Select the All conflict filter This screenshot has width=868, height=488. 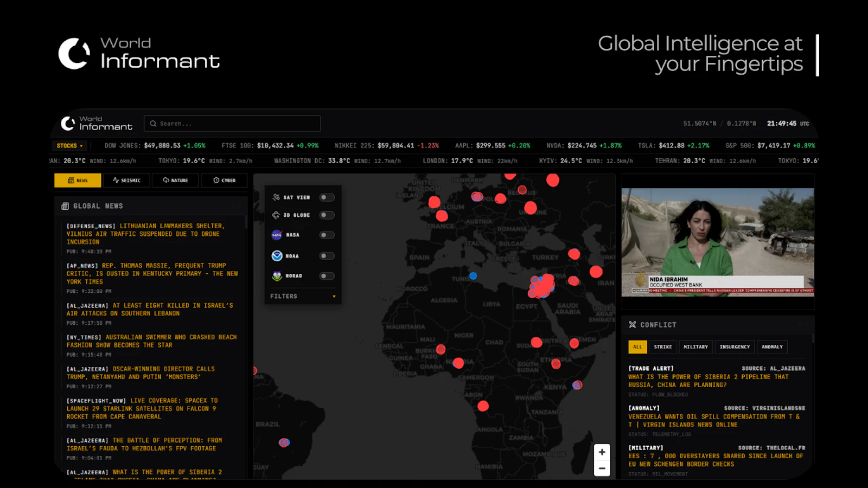[x=637, y=347]
